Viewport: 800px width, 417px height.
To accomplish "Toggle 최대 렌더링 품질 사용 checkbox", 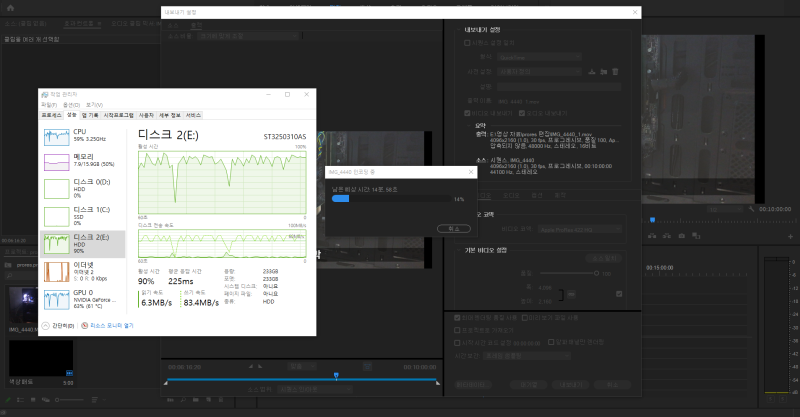I will [x=457, y=317].
